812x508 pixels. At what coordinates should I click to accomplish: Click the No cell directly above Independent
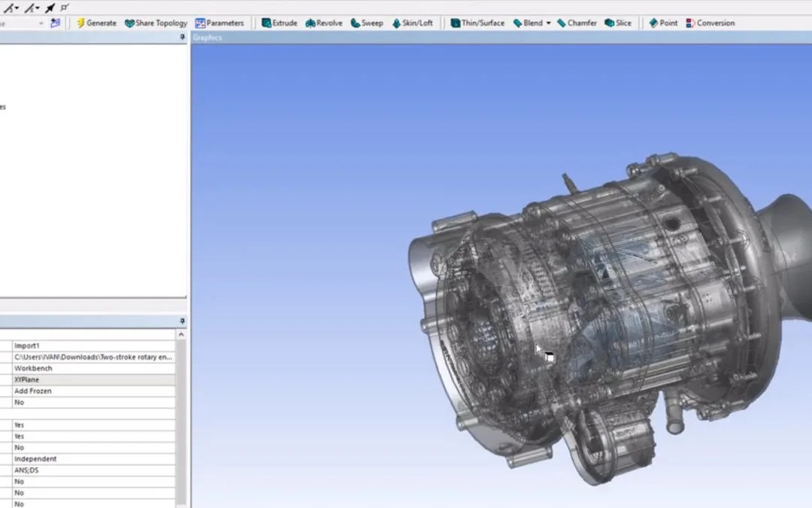pyautogui.click(x=94, y=448)
